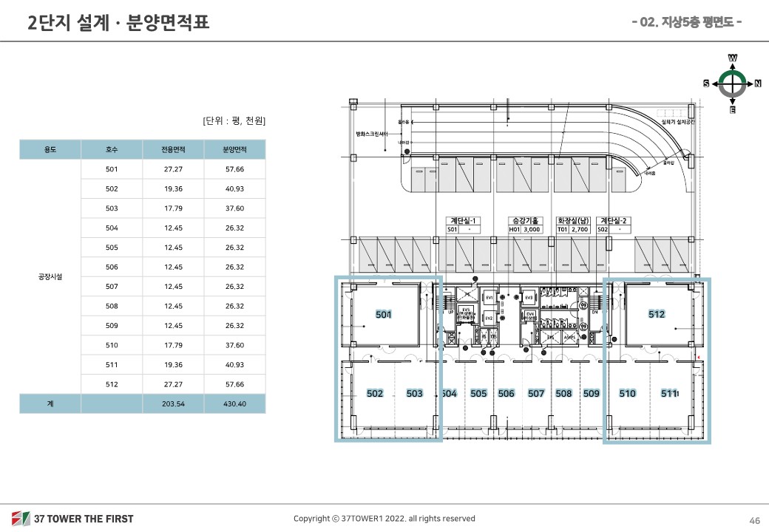Click the 화장실(남) T01 label box

(573, 225)
